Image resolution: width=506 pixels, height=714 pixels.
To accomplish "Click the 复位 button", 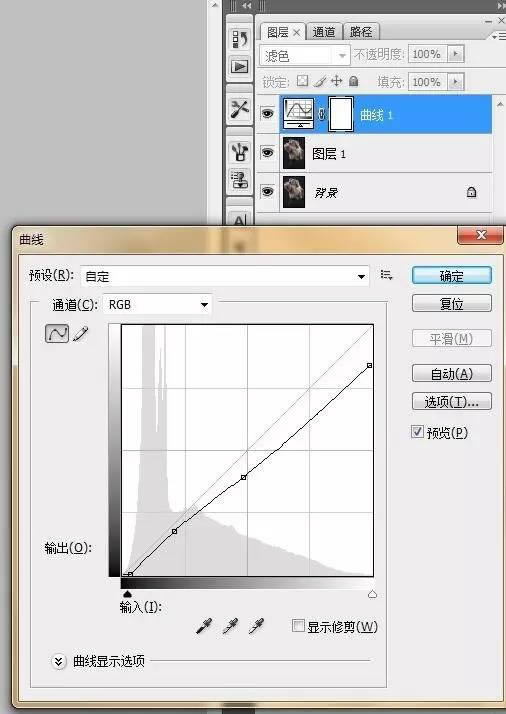I will pos(451,303).
